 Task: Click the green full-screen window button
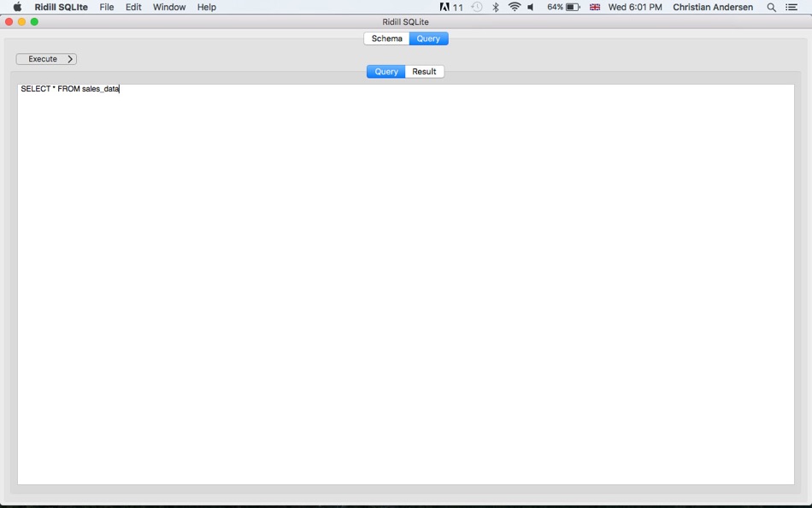(35, 21)
